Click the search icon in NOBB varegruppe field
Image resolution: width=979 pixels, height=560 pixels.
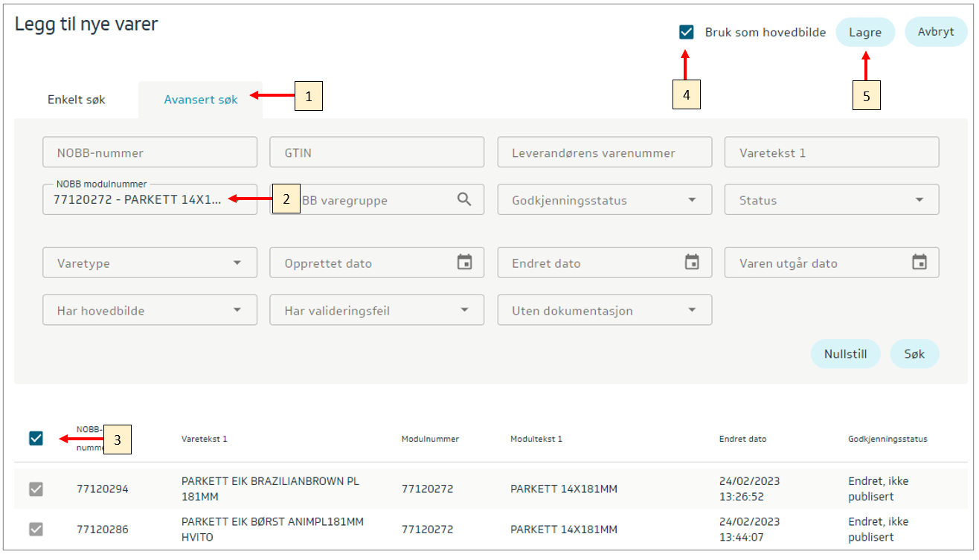pyautogui.click(x=464, y=199)
